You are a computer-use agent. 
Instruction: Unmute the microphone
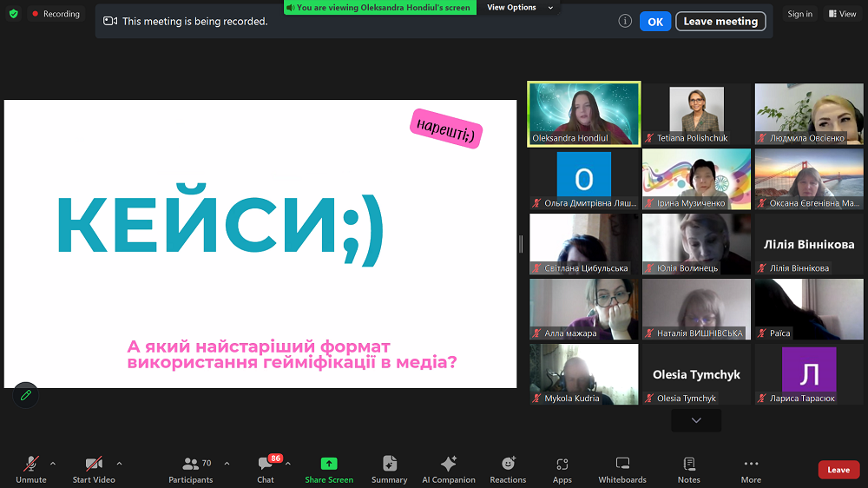31,469
